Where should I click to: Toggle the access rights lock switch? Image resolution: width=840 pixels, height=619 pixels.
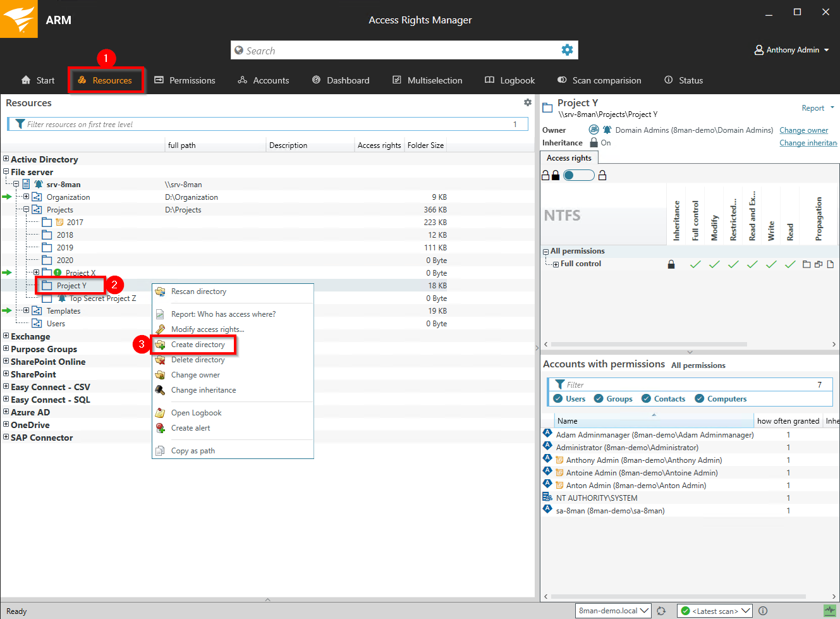[578, 175]
